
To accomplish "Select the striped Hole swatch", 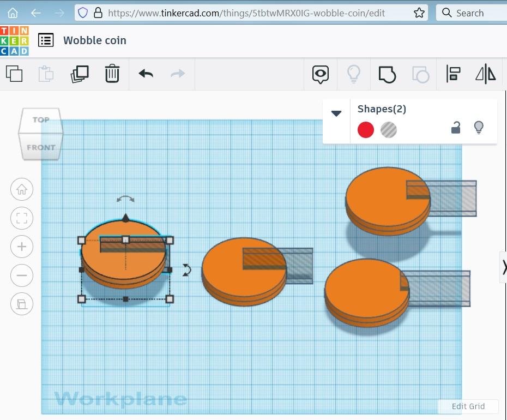I will [x=388, y=130].
